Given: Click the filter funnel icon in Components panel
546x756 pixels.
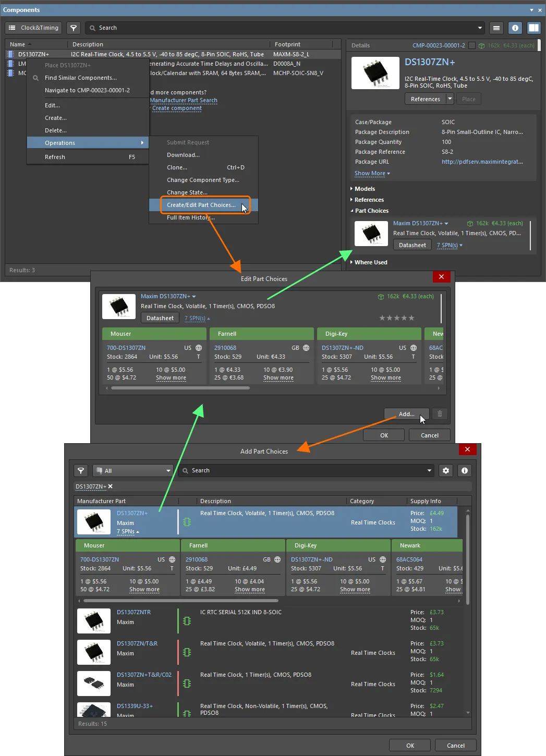Looking at the screenshot, I should tap(73, 28).
